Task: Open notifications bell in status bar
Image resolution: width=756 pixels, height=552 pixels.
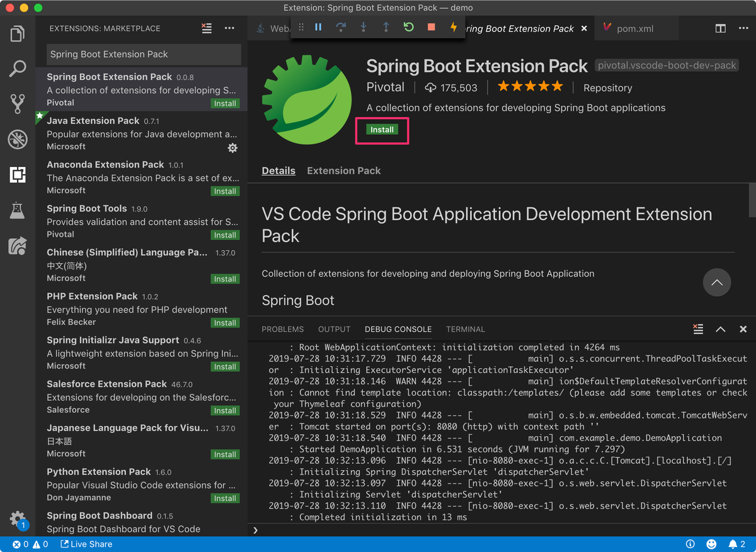Action: click(x=736, y=544)
